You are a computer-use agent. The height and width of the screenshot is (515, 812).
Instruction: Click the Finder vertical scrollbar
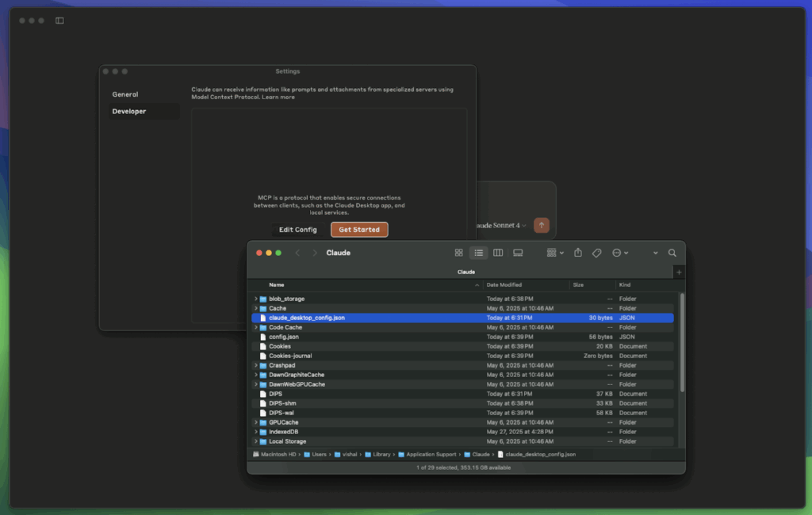point(682,342)
